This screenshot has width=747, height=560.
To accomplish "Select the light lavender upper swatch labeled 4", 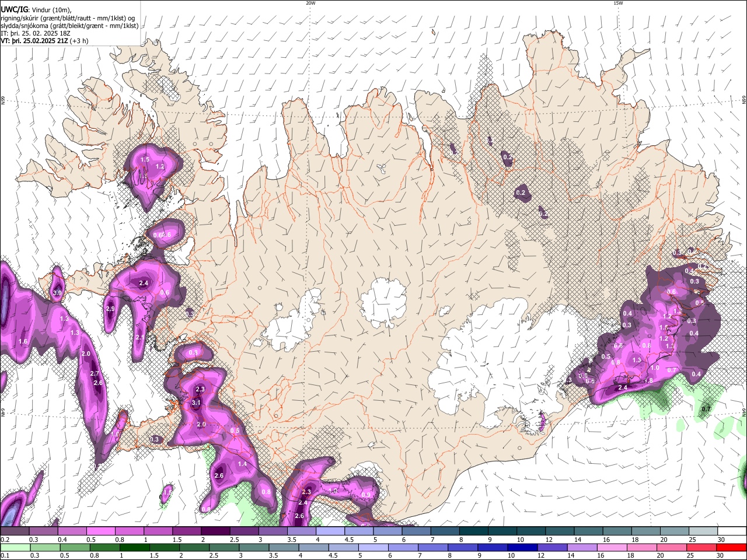I will [330, 531].
